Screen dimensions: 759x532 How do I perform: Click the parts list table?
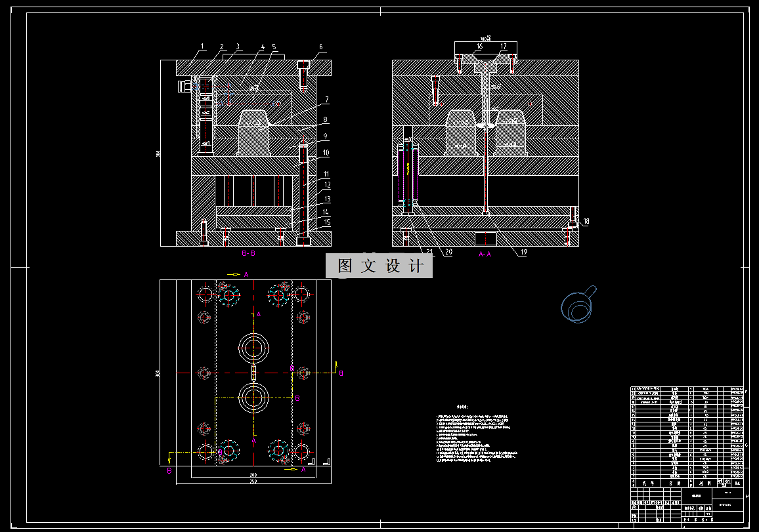click(687, 437)
